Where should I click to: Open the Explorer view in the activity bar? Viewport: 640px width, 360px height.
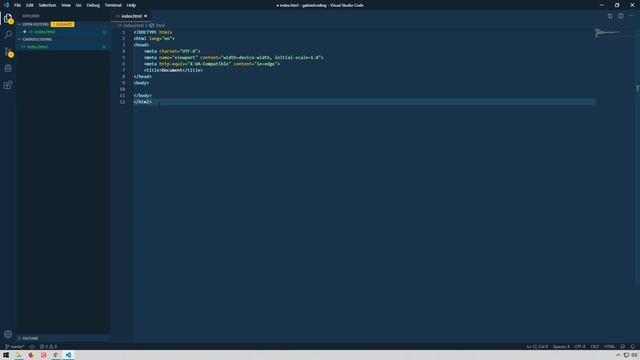pyautogui.click(x=8, y=18)
